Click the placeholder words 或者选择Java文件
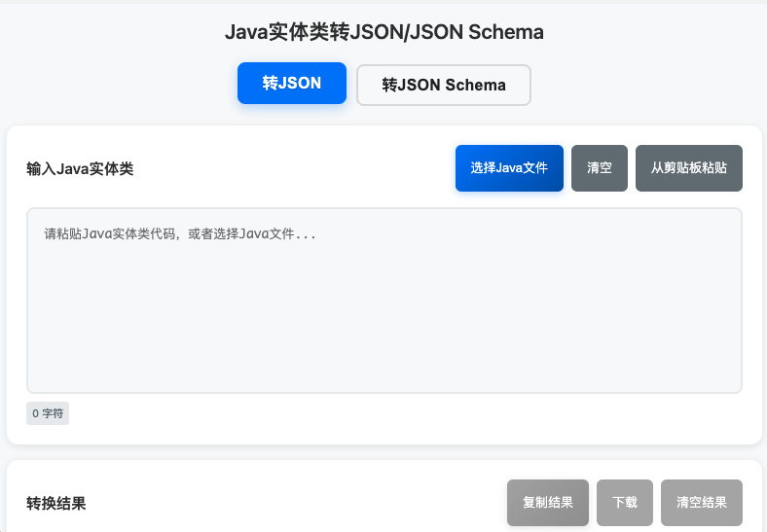Viewport: 767px width, 532px height. coord(241,234)
